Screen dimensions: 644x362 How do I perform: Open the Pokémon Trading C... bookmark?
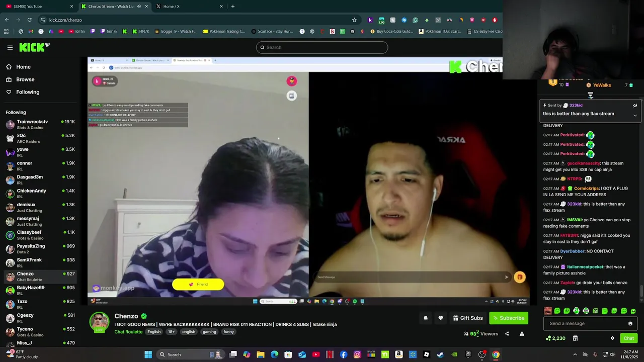tap(224, 31)
